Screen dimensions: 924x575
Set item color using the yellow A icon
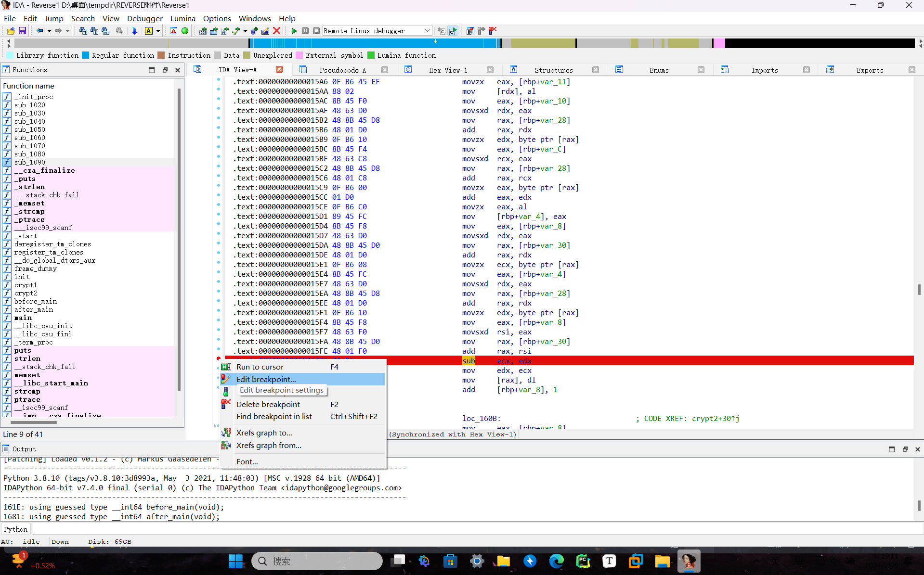[149, 31]
